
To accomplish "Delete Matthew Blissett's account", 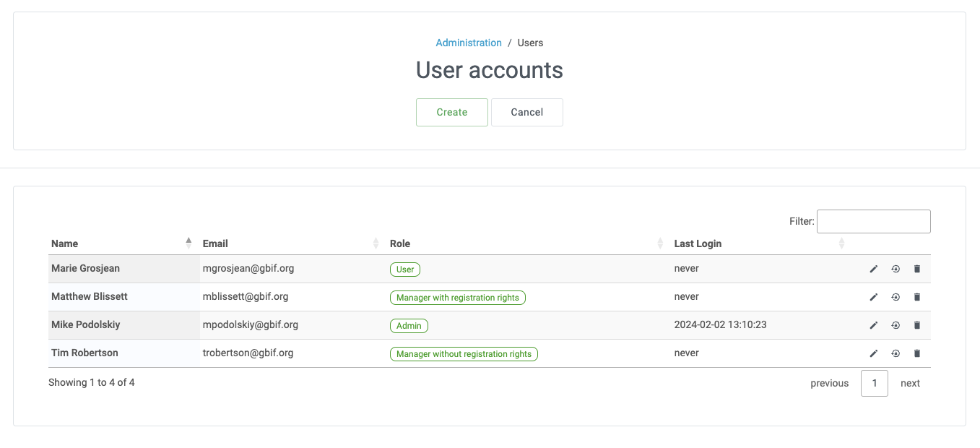I will pos(917,296).
